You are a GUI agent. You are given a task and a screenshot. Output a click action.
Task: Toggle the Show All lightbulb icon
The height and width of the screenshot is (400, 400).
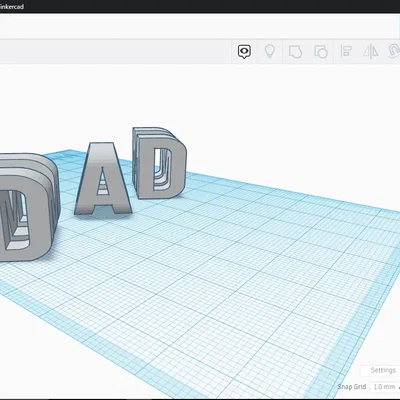coord(270,52)
